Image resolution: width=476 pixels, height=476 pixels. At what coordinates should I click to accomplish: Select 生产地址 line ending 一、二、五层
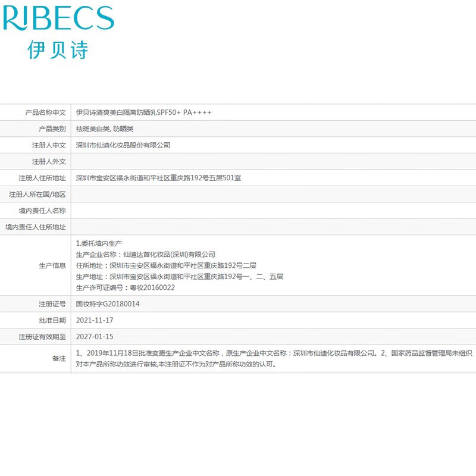pos(180,277)
